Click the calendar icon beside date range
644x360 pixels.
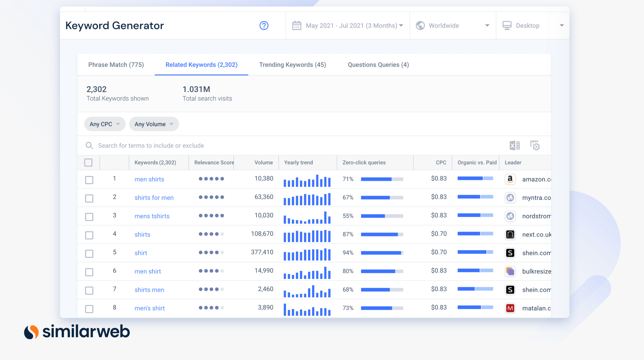click(297, 25)
